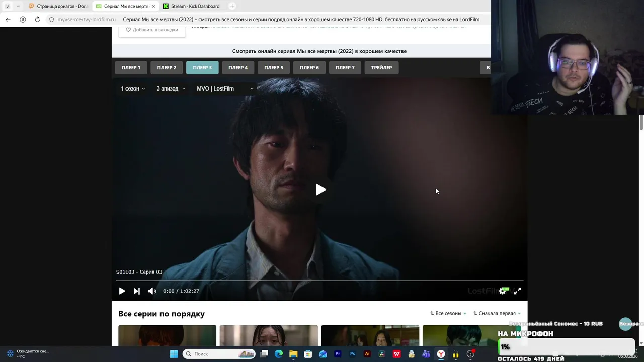Open the Страница донатов browser tab
Image resolution: width=644 pixels, height=362 pixels.
(x=58, y=6)
